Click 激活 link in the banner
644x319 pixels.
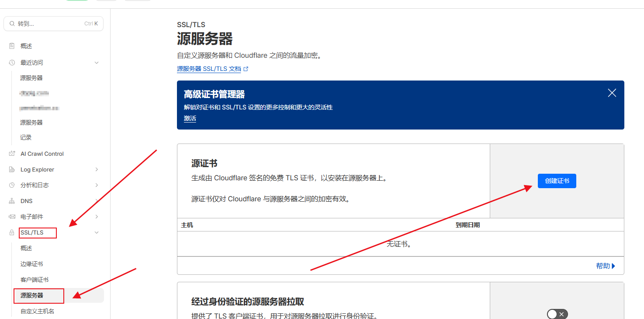(x=190, y=118)
